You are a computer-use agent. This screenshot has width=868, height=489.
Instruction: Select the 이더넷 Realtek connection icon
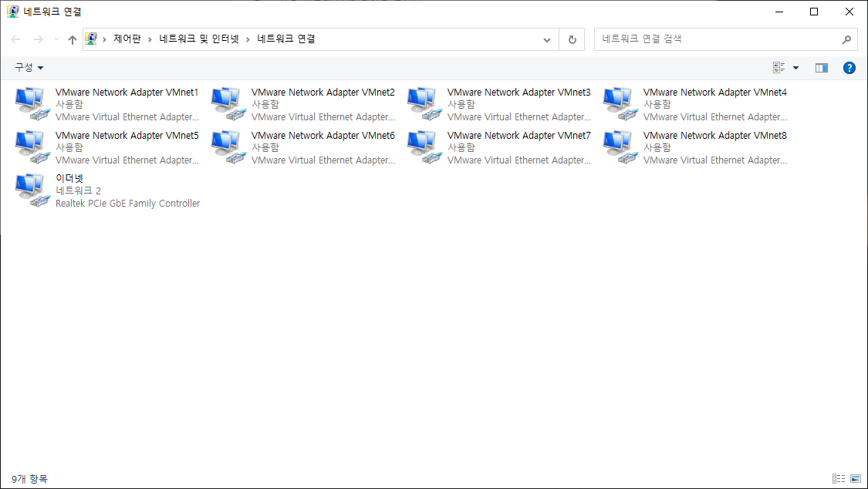point(32,191)
